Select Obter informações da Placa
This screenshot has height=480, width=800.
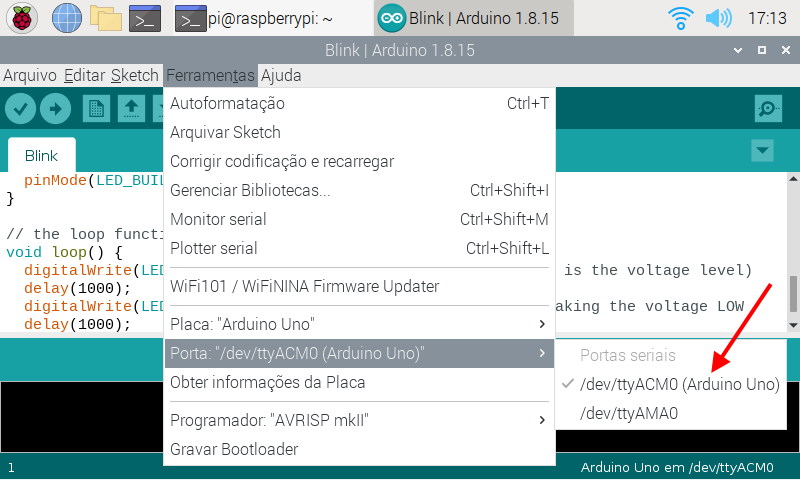pos(359,383)
